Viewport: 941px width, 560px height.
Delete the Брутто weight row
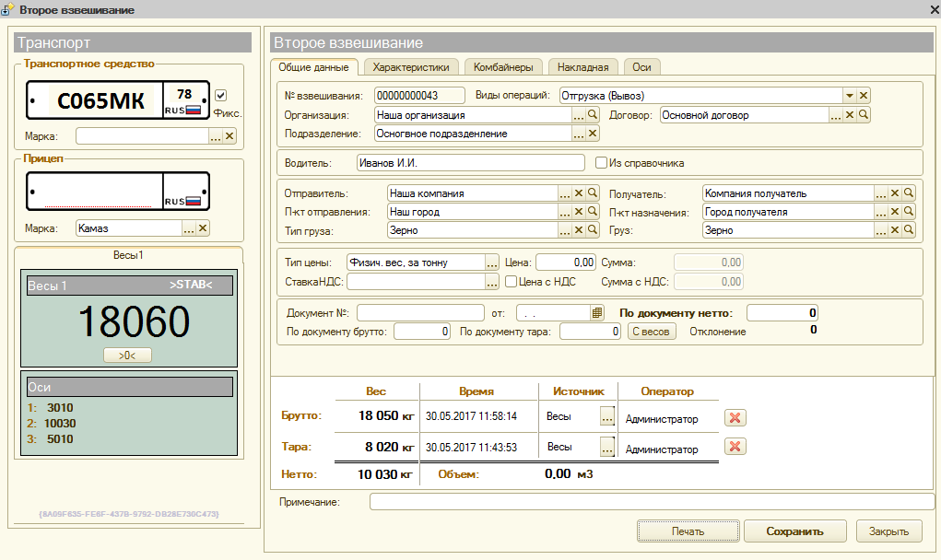tap(735, 418)
